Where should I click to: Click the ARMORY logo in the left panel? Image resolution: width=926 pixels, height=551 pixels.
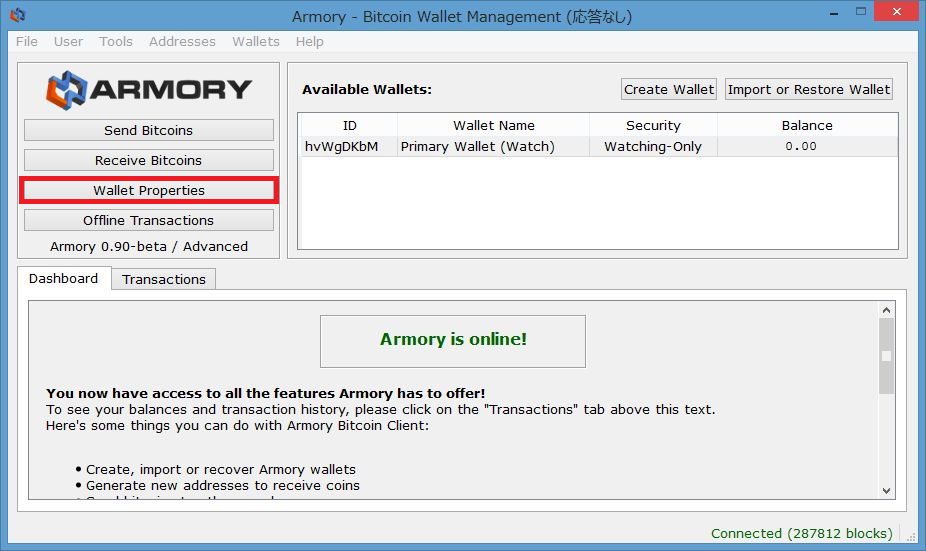149,90
